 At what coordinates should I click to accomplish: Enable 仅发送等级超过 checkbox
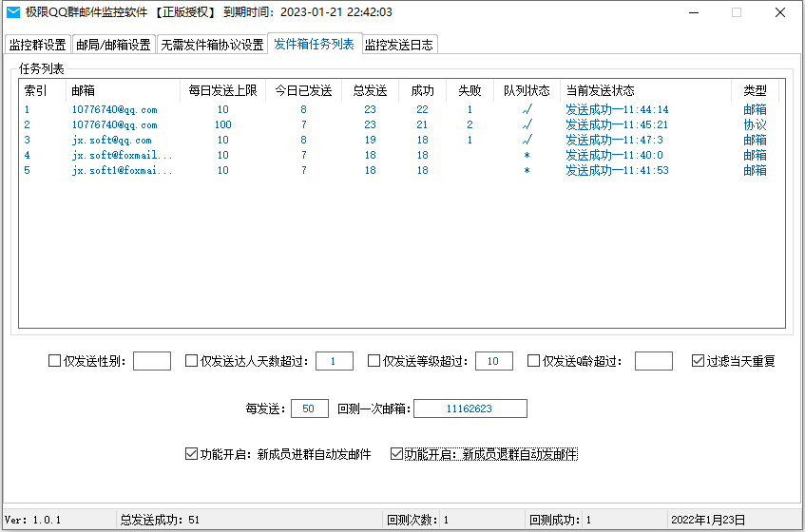click(374, 361)
